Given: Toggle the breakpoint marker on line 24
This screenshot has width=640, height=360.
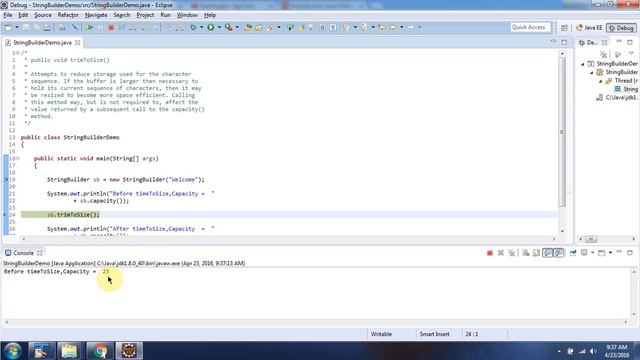Looking at the screenshot, I should tap(5, 215).
